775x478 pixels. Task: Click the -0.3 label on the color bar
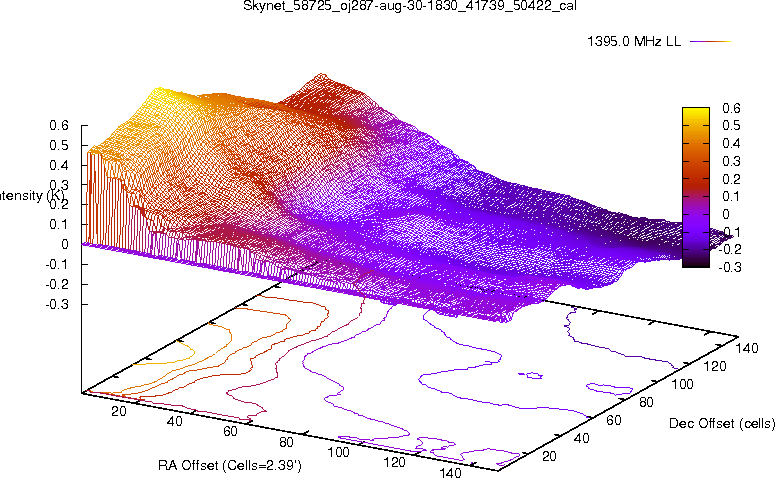point(729,267)
